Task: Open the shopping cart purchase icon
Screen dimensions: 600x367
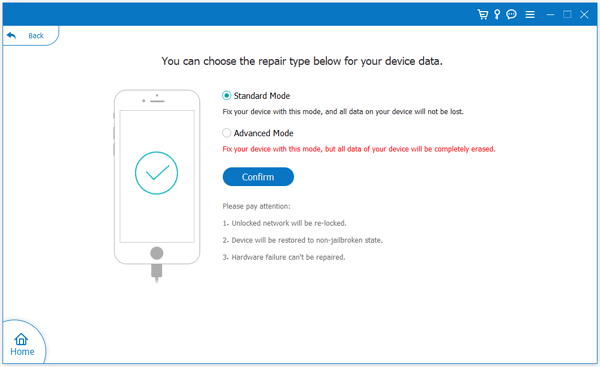Action: coord(483,15)
